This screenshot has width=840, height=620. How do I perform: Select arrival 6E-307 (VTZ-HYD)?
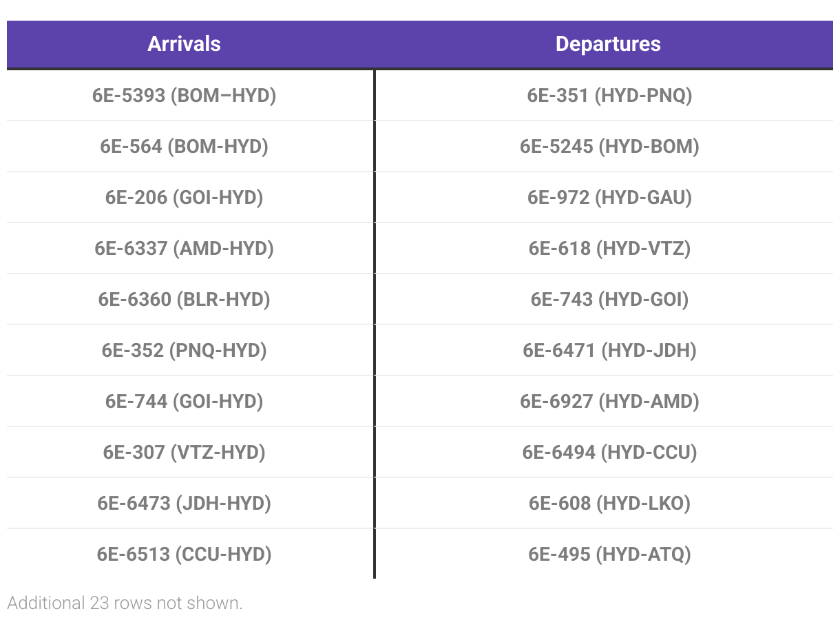tap(184, 452)
